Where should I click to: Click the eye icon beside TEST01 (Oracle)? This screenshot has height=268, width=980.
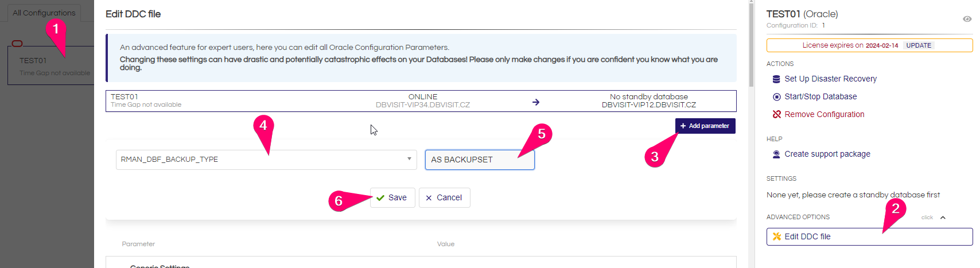[967, 19]
